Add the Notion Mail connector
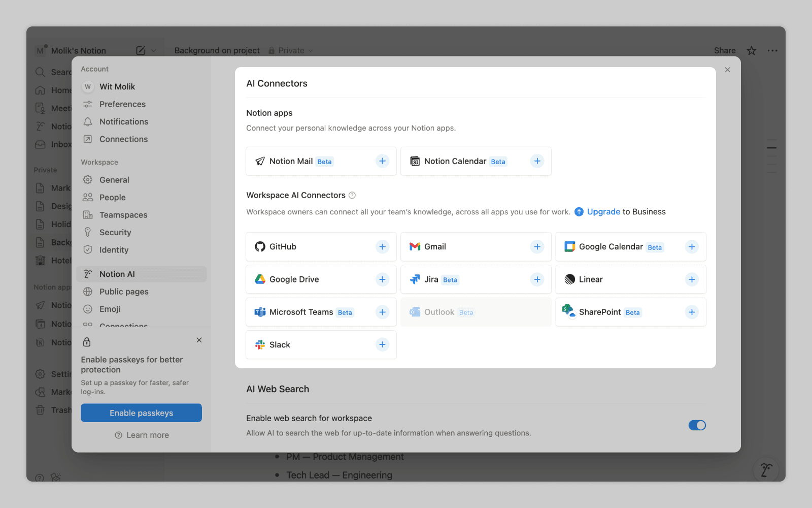The width and height of the screenshot is (812, 508). click(x=382, y=161)
